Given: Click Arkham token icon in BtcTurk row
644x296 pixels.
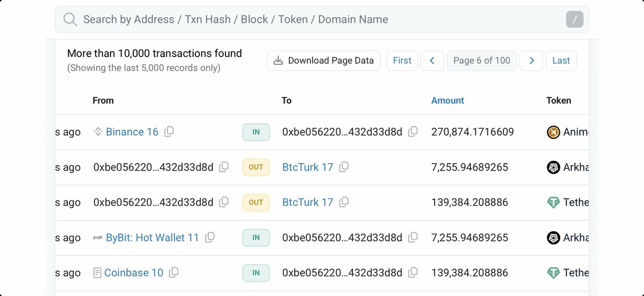Looking at the screenshot, I should point(553,167).
